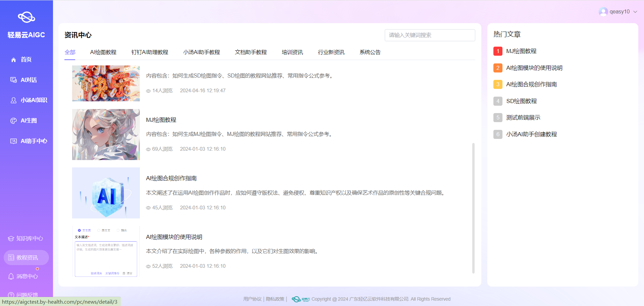Open 知识库中心 icon in sidebar
The image size is (644, 306).
point(11,239)
